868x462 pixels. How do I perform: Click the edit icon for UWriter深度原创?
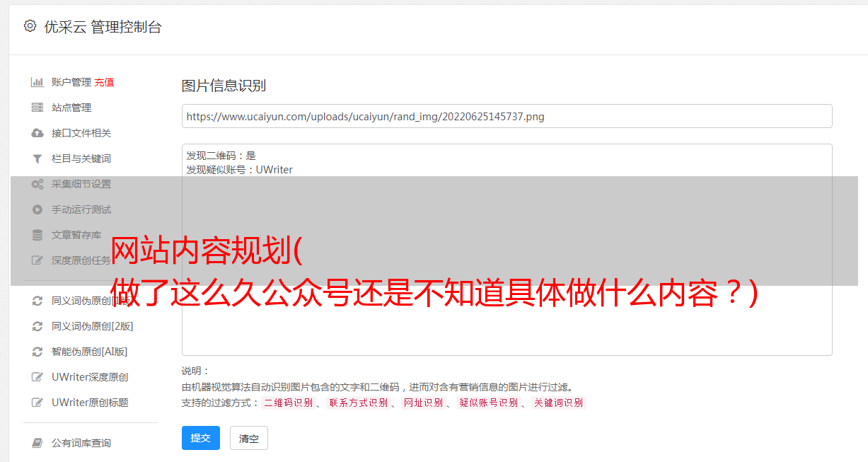point(37,377)
